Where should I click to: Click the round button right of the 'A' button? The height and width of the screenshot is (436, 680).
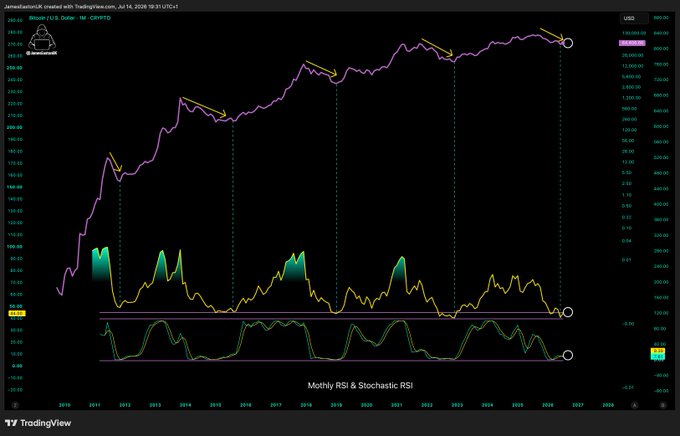pyautogui.click(x=663, y=405)
